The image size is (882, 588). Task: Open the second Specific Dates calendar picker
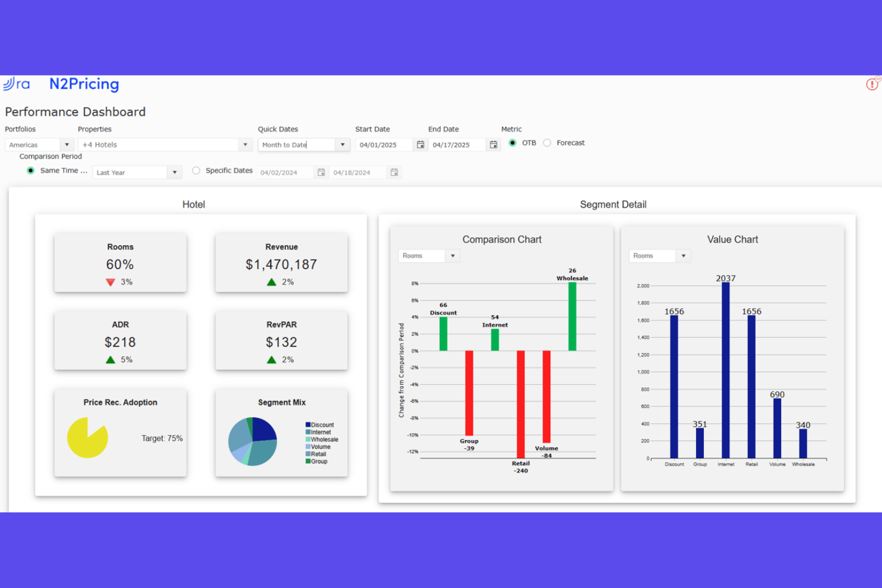(x=394, y=172)
